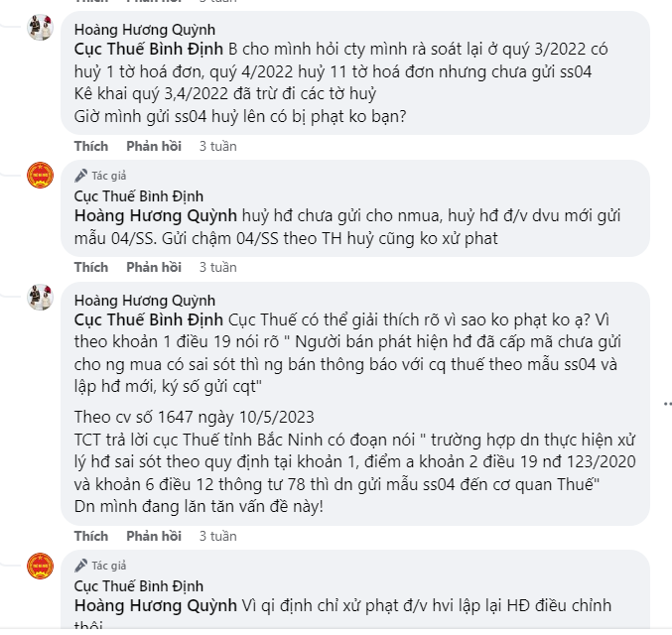
Task: Open commenter avatar beside the khoản 1 điều 19 comment
Action: point(40,296)
